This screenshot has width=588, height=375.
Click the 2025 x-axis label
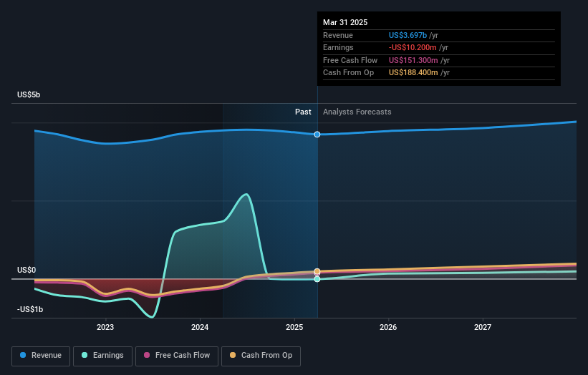pyautogui.click(x=294, y=328)
